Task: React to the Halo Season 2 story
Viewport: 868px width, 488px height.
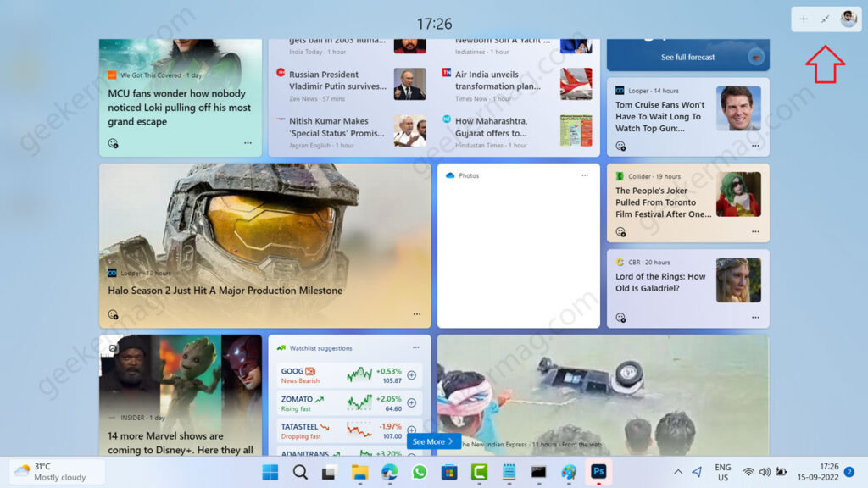Action: [113, 314]
